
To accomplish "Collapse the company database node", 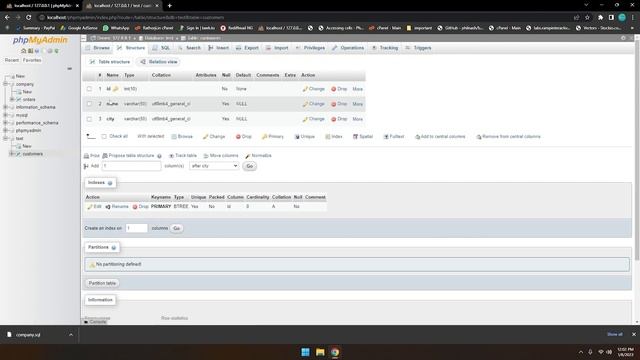I will point(6,84).
